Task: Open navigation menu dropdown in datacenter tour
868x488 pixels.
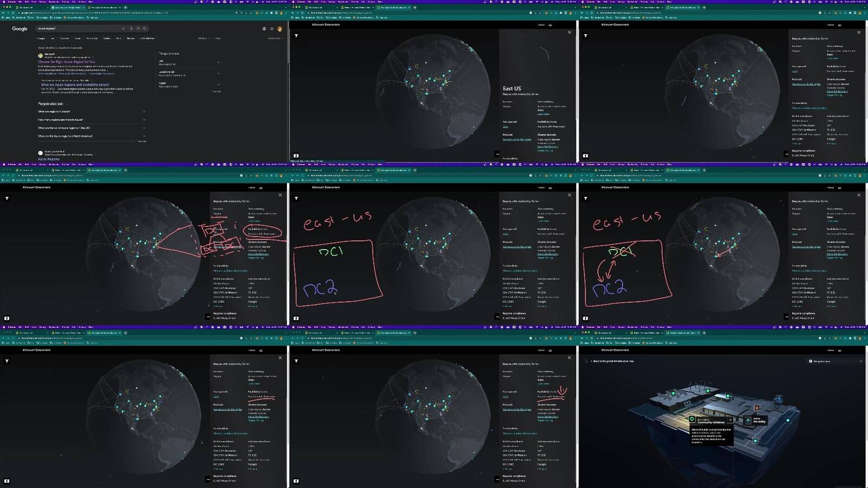Action: tap(835, 361)
